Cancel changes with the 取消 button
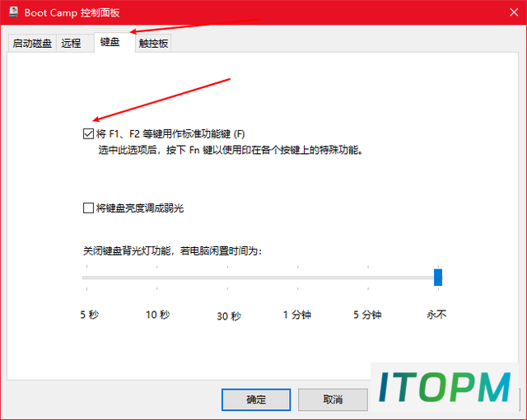The width and height of the screenshot is (527, 420). pyautogui.click(x=333, y=399)
